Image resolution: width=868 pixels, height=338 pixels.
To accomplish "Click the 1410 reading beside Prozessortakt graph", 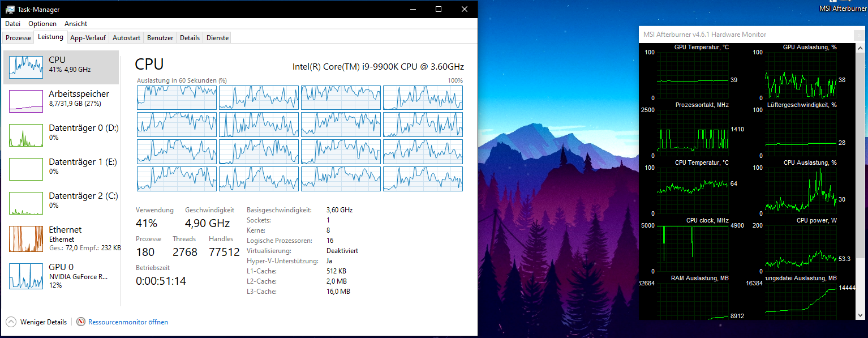I will 737,129.
